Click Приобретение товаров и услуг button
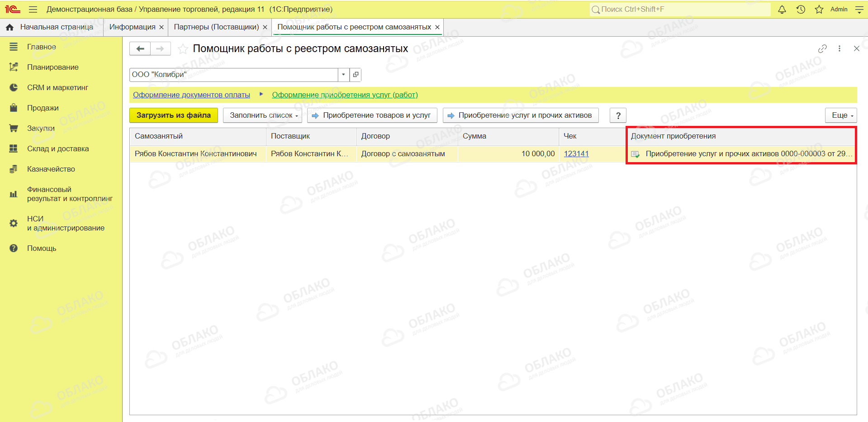 click(x=372, y=115)
